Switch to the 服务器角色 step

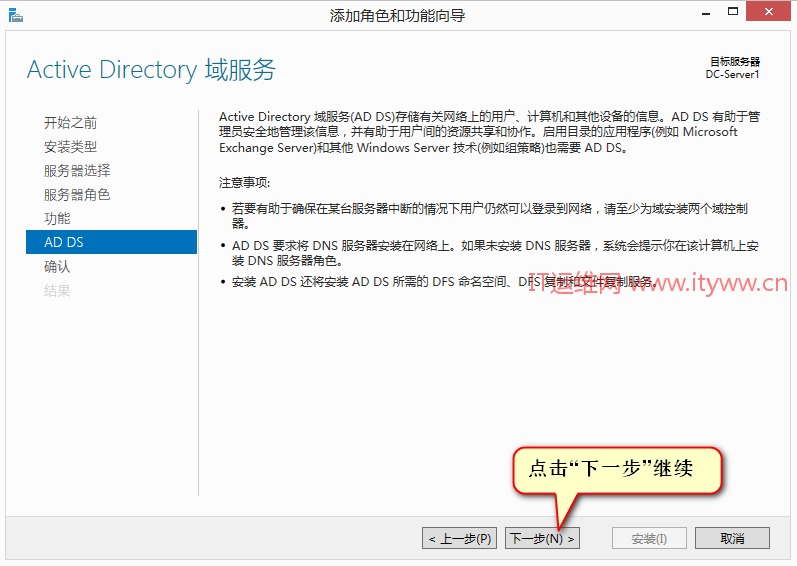77,195
